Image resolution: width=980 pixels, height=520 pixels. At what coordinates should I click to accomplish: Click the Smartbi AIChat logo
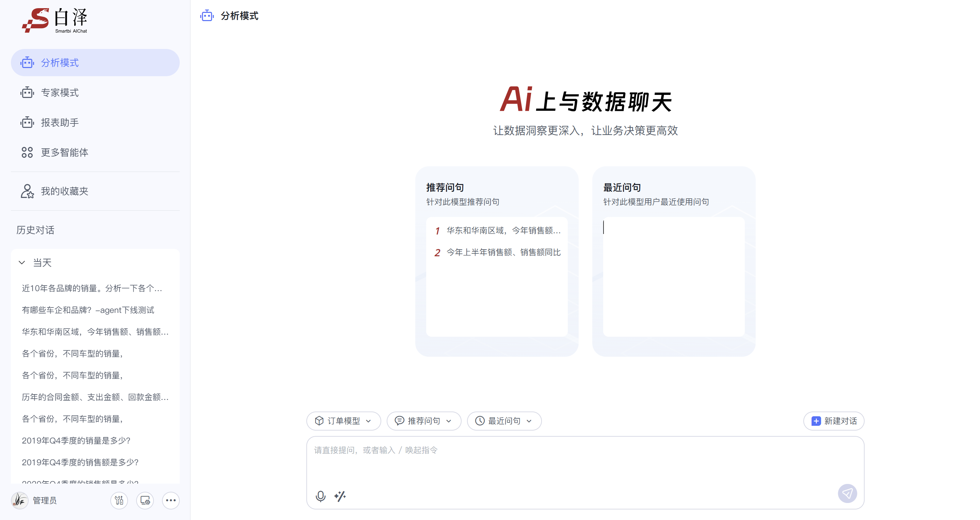click(55, 20)
